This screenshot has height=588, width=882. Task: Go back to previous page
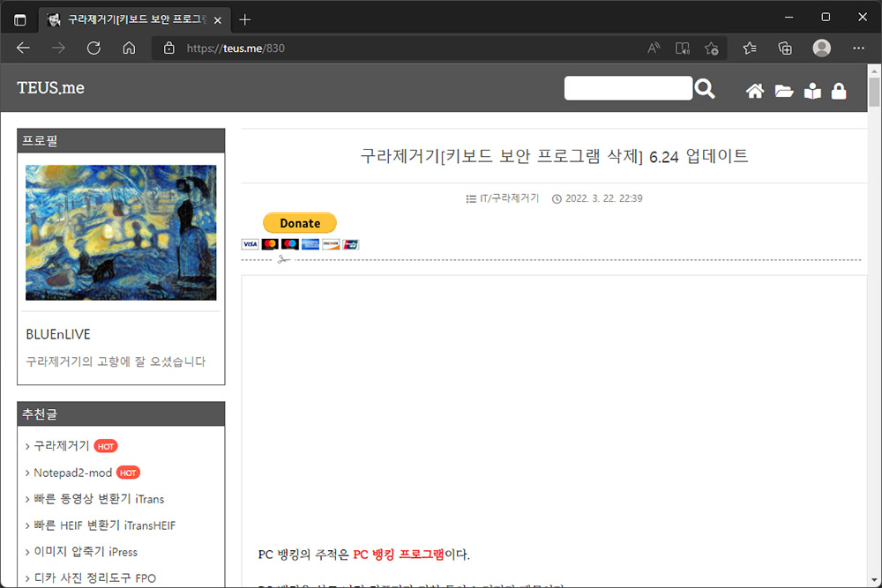23,48
